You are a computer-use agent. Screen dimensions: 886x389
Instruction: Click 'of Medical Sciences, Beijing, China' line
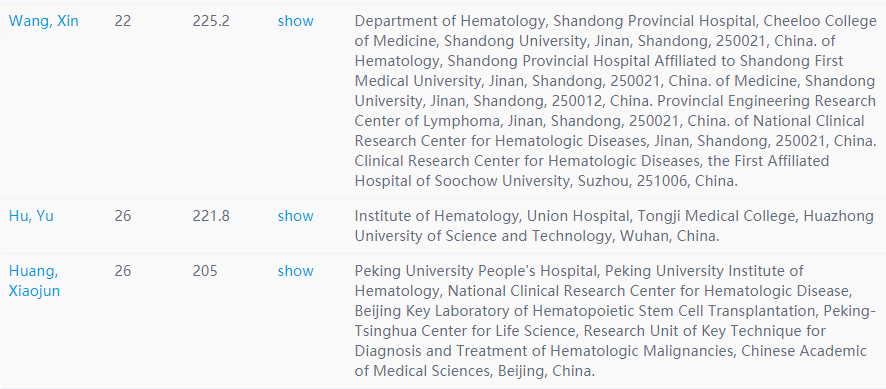point(475,371)
